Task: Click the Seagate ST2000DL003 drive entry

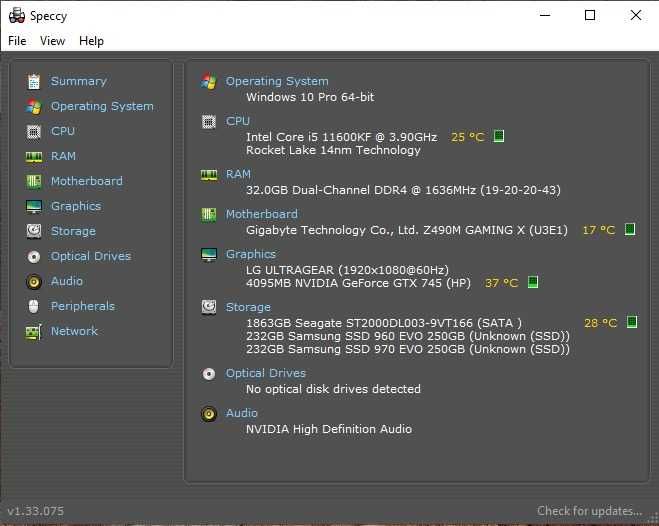Action: (x=384, y=323)
